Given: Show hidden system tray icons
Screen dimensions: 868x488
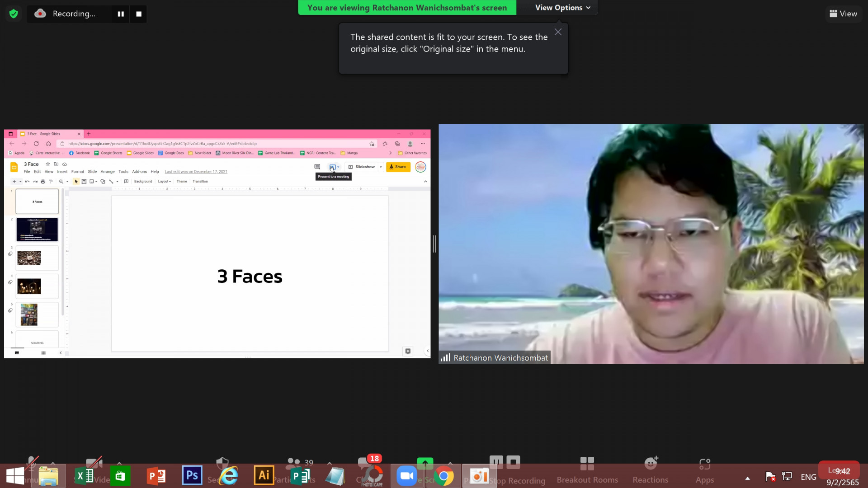Looking at the screenshot, I should (x=747, y=478).
